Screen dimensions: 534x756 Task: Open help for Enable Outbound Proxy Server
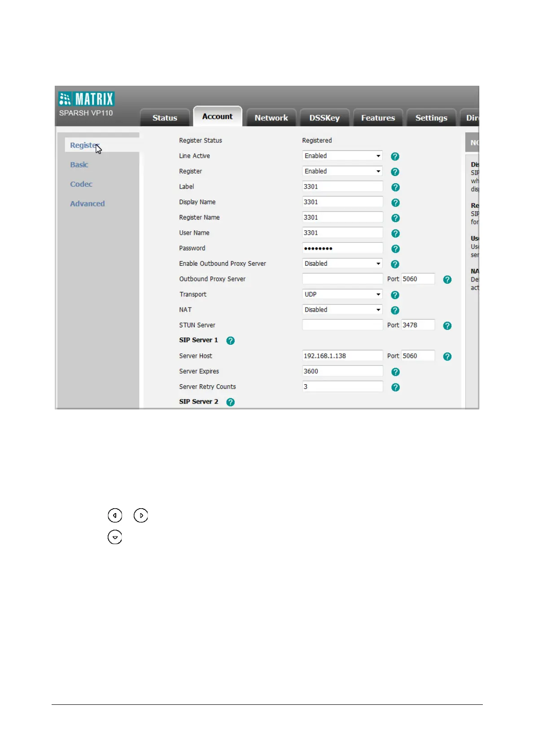pos(395,264)
